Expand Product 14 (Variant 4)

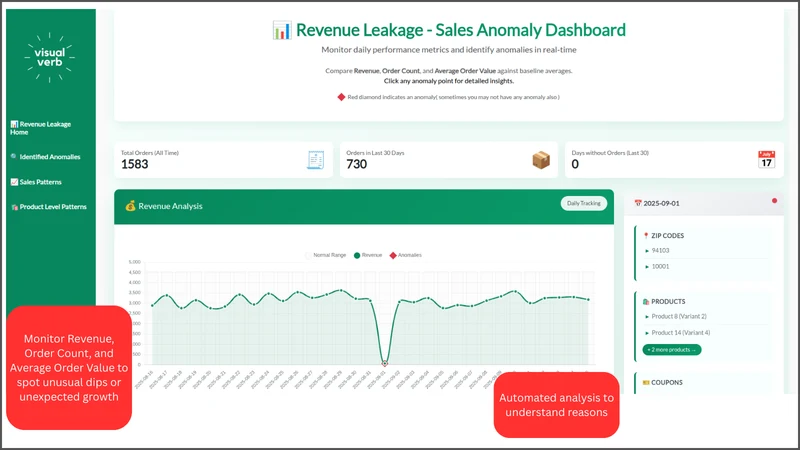click(x=678, y=333)
